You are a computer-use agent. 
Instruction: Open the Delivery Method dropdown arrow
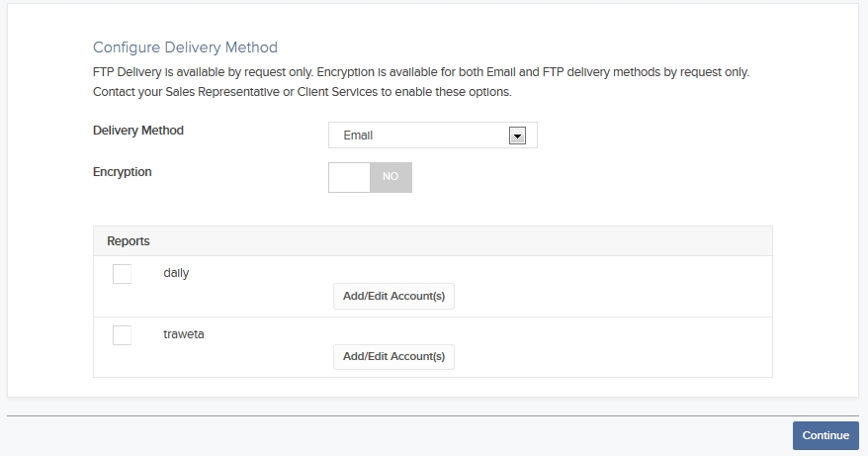pos(517,136)
